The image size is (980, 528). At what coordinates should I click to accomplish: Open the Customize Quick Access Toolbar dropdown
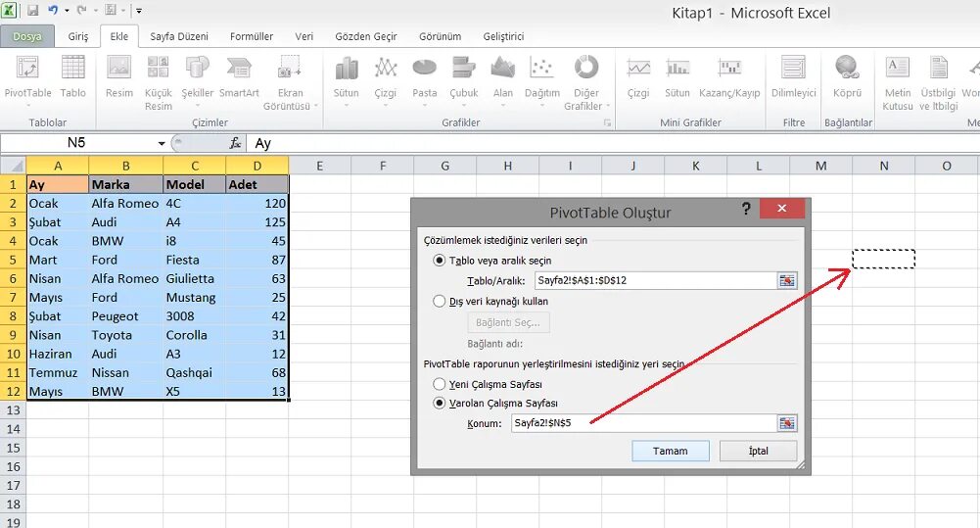139,10
